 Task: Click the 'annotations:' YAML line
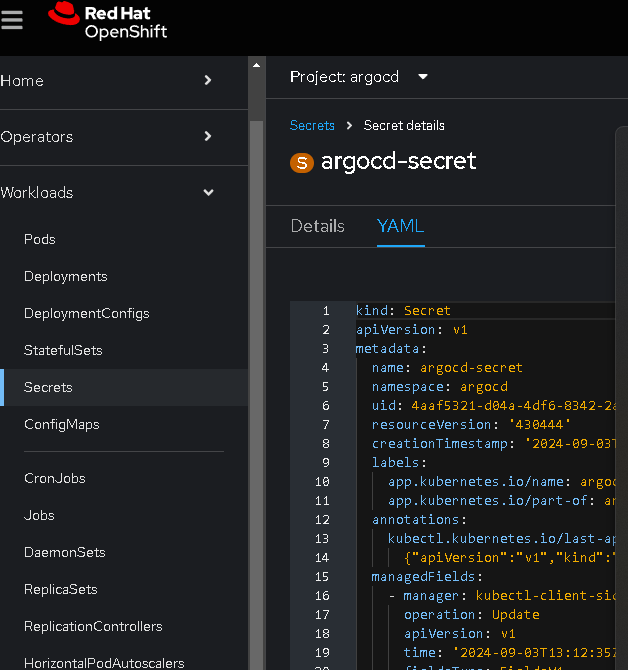click(x=419, y=520)
